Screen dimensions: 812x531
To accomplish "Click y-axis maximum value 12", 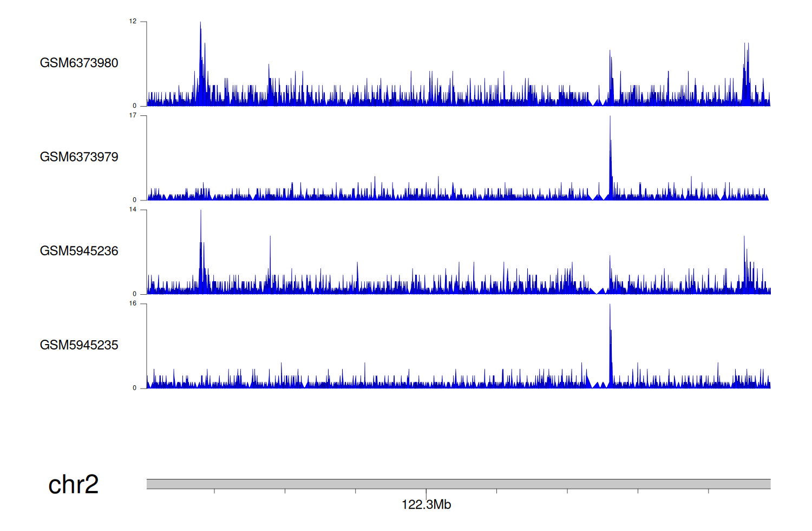I will click(133, 22).
